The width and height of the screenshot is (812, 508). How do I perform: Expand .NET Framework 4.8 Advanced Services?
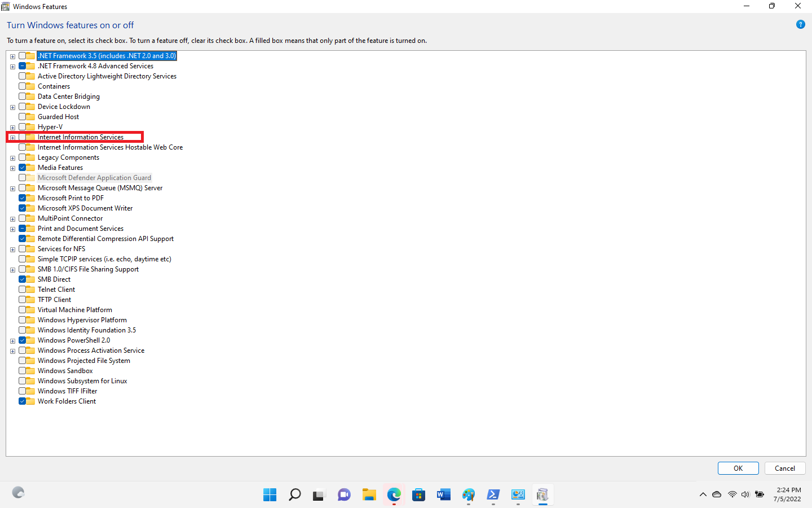[x=12, y=67]
